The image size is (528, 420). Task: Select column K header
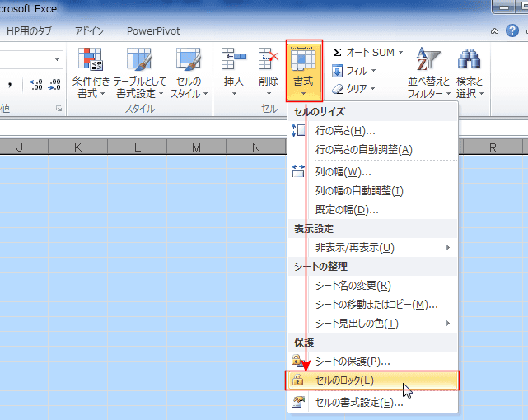[77, 147]
